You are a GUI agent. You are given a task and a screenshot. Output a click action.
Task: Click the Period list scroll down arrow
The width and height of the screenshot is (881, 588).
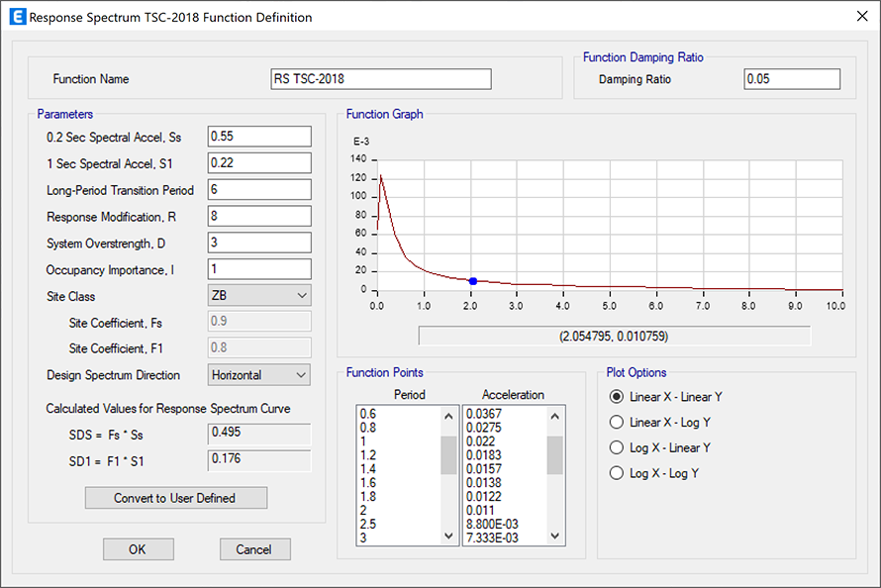(x=448, y=536)
